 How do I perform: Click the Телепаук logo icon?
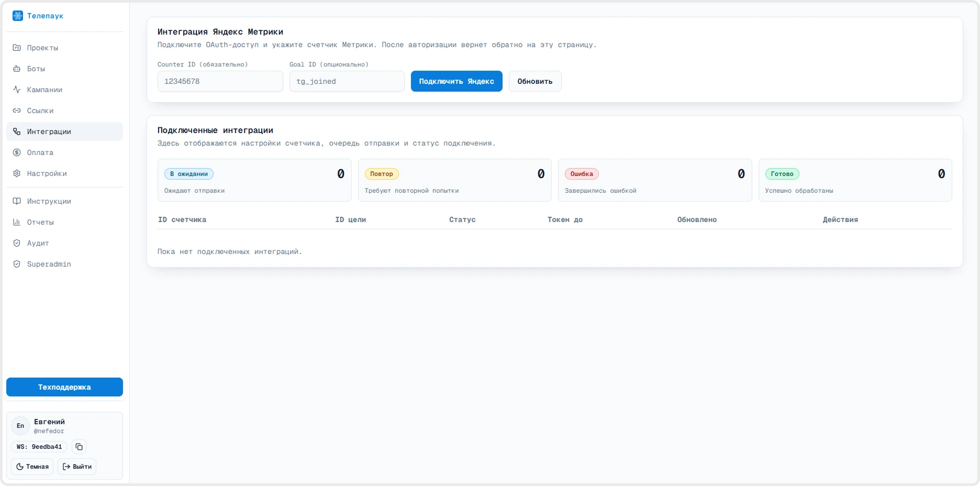(18, 16)
